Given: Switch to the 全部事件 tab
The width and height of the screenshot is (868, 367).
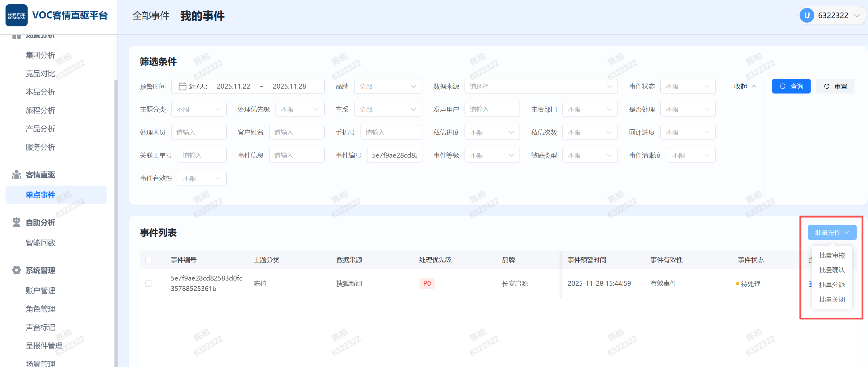Looking at the screenshot, I should 151,16.
